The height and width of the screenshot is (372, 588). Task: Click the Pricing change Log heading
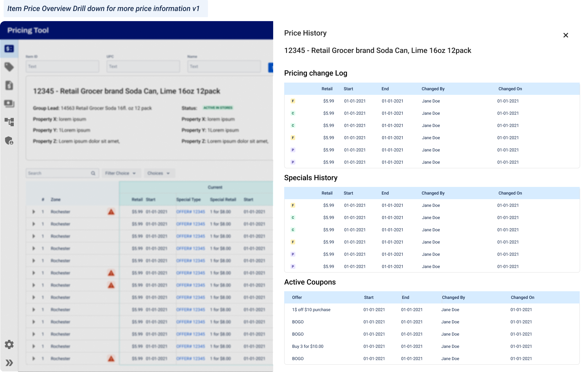(316, 73)
